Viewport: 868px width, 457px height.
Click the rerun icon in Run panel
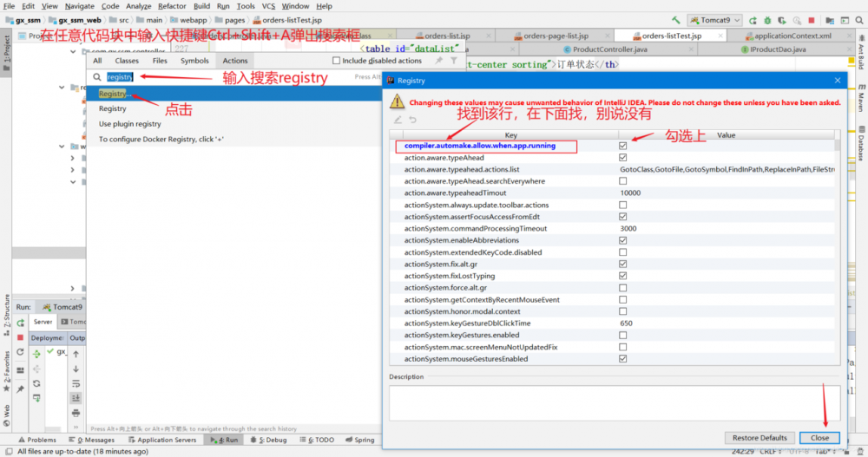click(21, 323)
